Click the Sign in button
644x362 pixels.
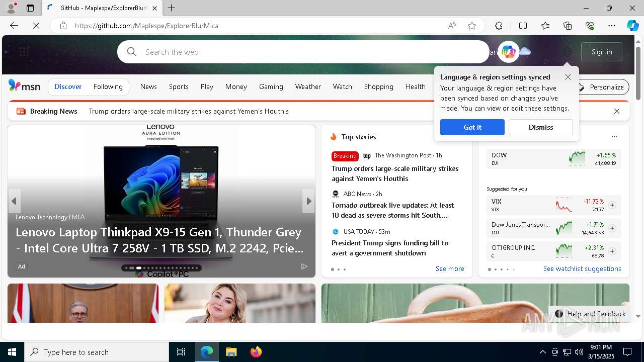602,52
